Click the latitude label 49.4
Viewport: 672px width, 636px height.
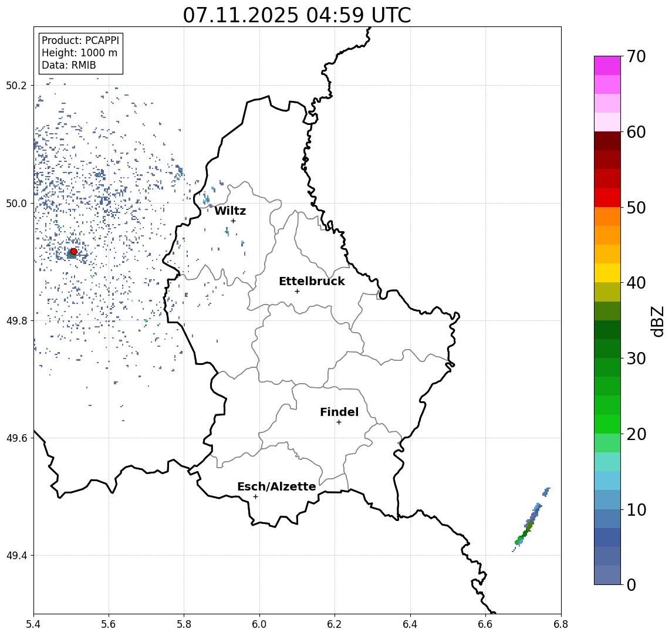tap(16, 556)
